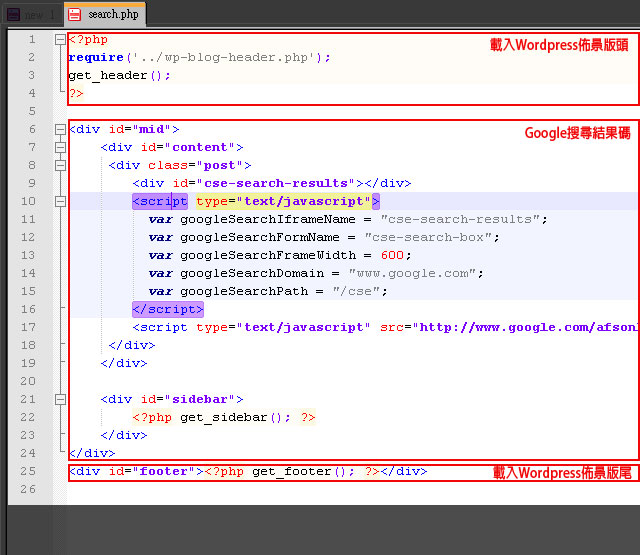Click the "www.google.com" string on line 14
This screenshot has height=555, width=640.
[412, 273]
